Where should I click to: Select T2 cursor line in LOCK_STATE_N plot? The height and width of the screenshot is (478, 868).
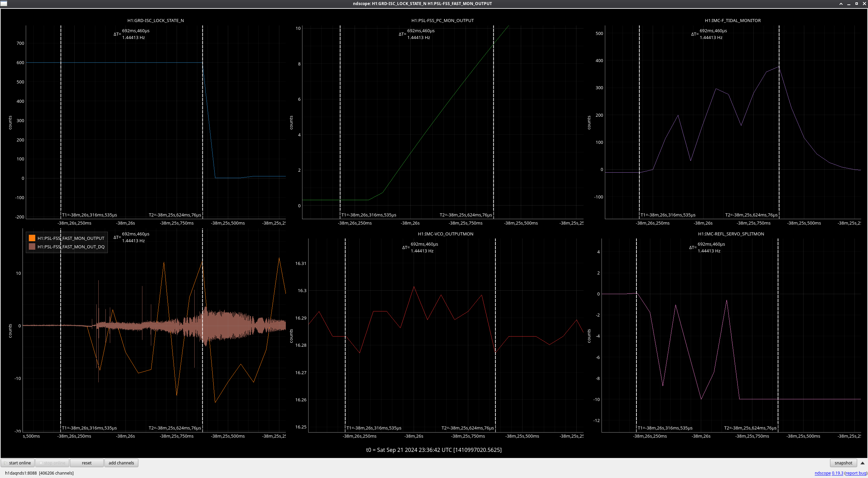click(203, 122)
